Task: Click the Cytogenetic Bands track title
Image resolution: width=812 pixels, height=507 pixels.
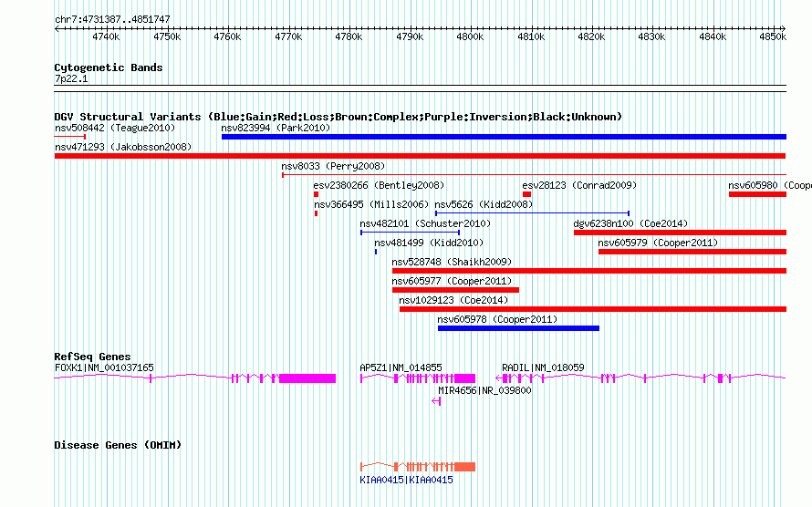Action: tap(109, 67)
